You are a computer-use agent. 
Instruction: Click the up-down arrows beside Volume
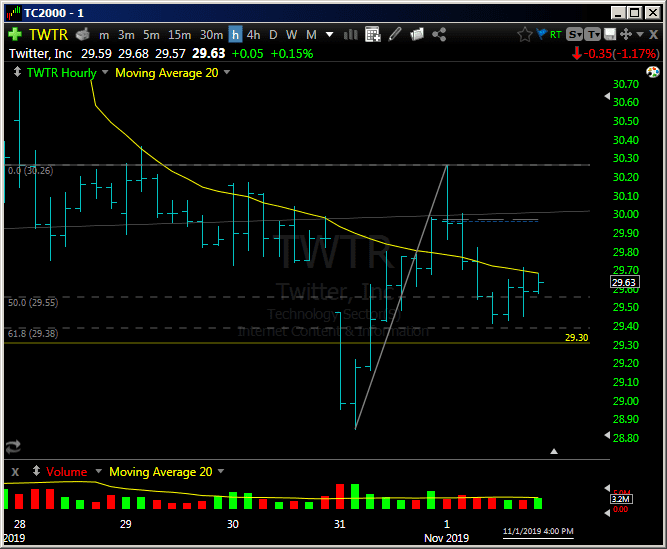click(37, 471)
